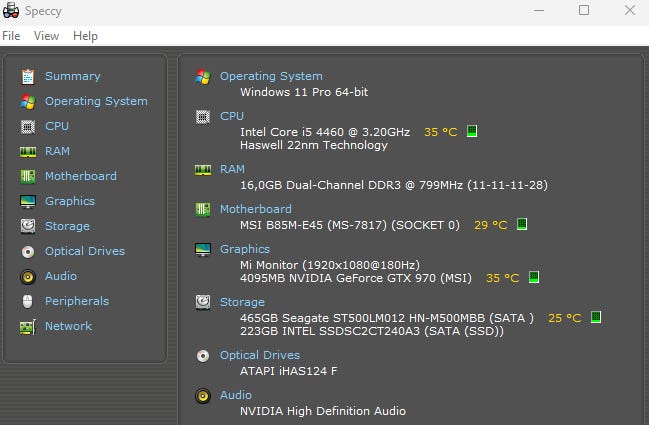Viewport: 649px width, 425px height.
Task: Click the Summary clipboard icon in sidebar
Action: pyautogui.click(x=27, y=76)
